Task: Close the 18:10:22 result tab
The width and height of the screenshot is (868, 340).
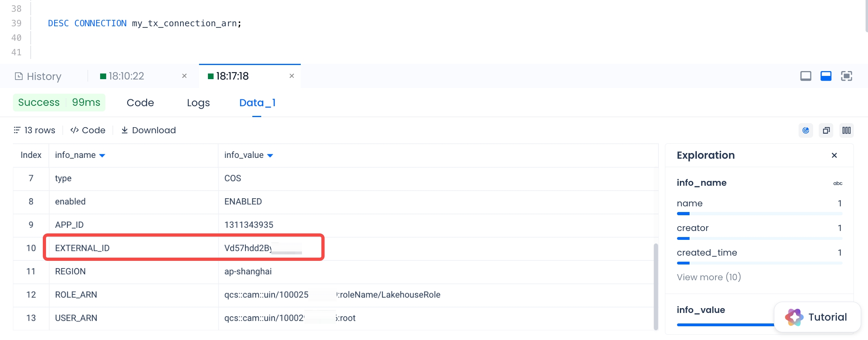Action: 184,76
